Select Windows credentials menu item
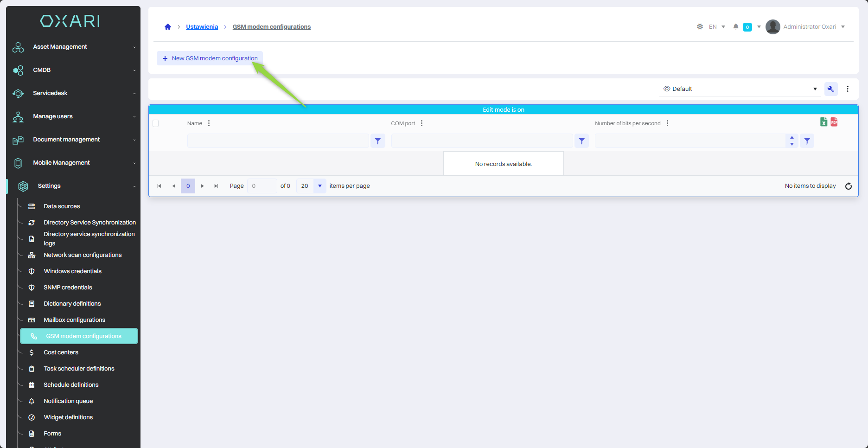The image size is (868, 448). pos(72,271)
